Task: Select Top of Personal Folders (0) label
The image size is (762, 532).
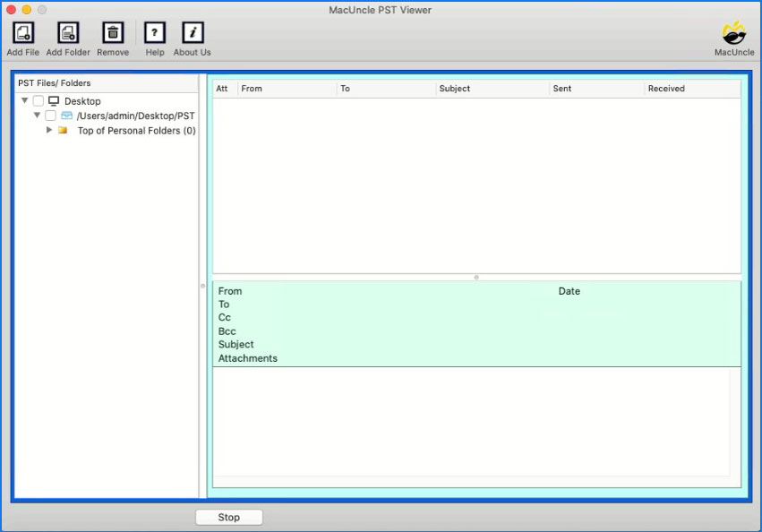Action: click(x=136, y=131)
